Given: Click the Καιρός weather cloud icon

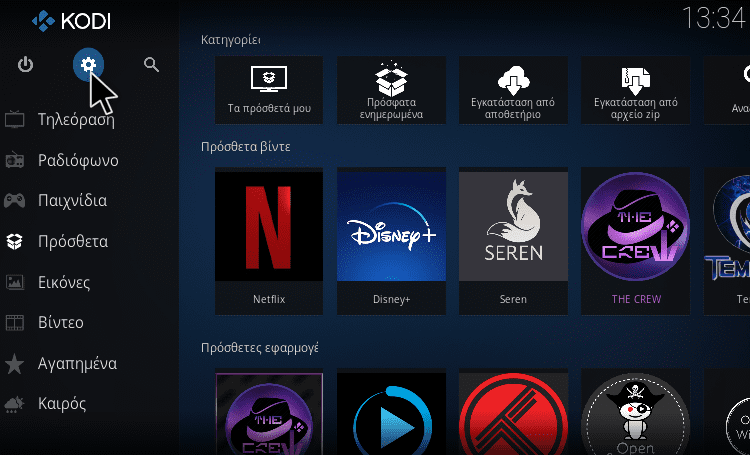Looking at the screenshot, I should pyautogui.click(x=14, y=404).
